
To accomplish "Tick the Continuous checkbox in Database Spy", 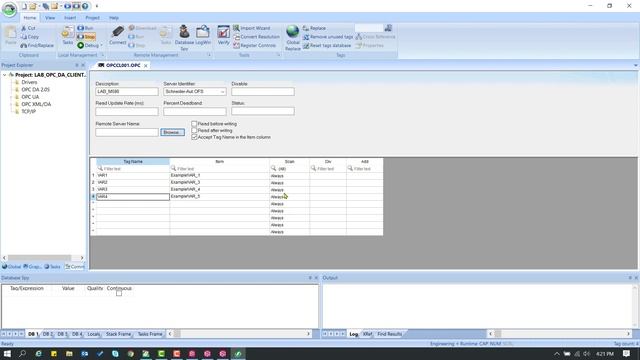I will (119, 293).
